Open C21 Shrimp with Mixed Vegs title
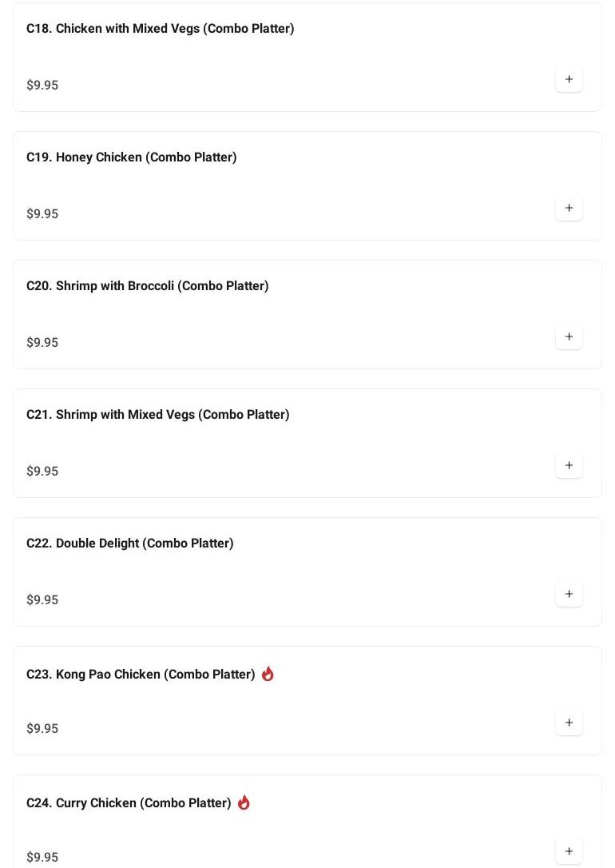 pos(157,415)
